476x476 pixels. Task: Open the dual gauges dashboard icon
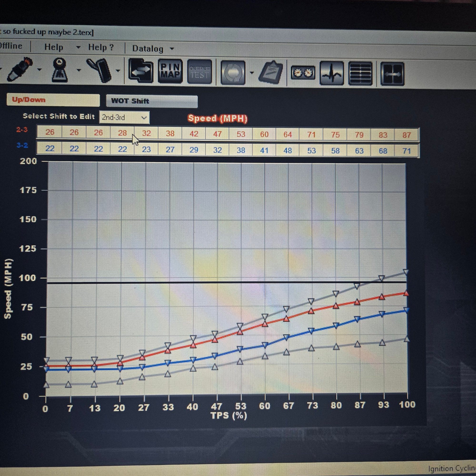303,73
